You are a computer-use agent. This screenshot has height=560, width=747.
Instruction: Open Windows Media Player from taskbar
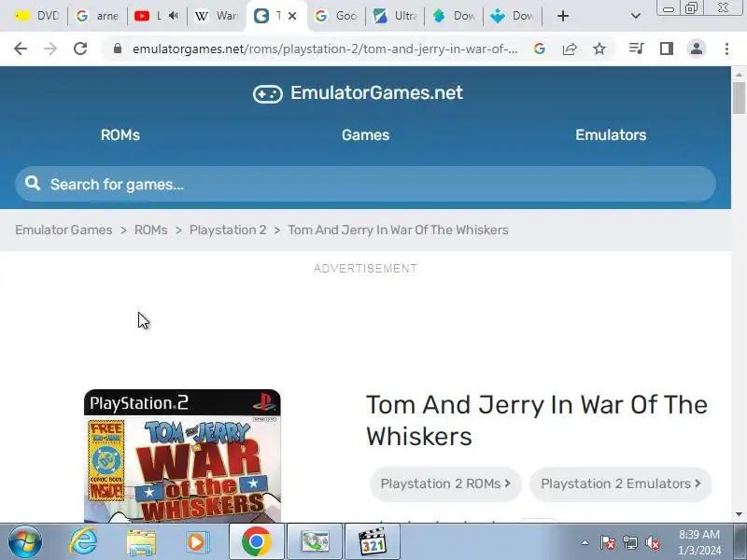click(x=197, y=541)
